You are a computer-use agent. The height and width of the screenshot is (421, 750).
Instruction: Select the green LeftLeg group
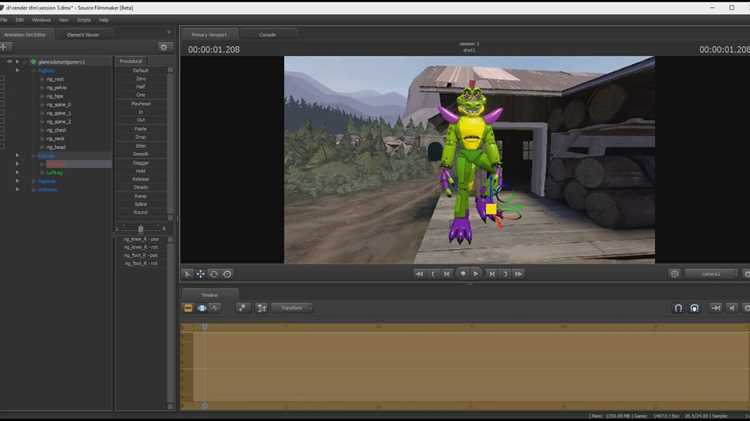tap(55, 173)
